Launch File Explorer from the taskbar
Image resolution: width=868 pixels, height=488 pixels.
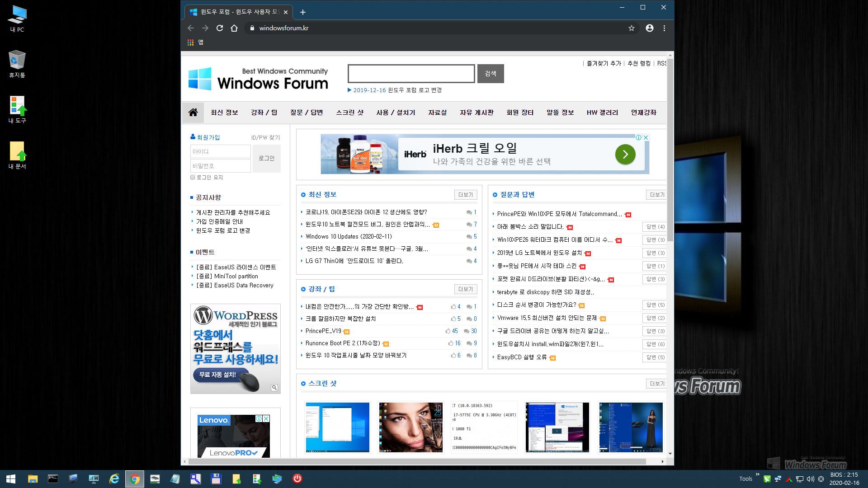[33, 479]
